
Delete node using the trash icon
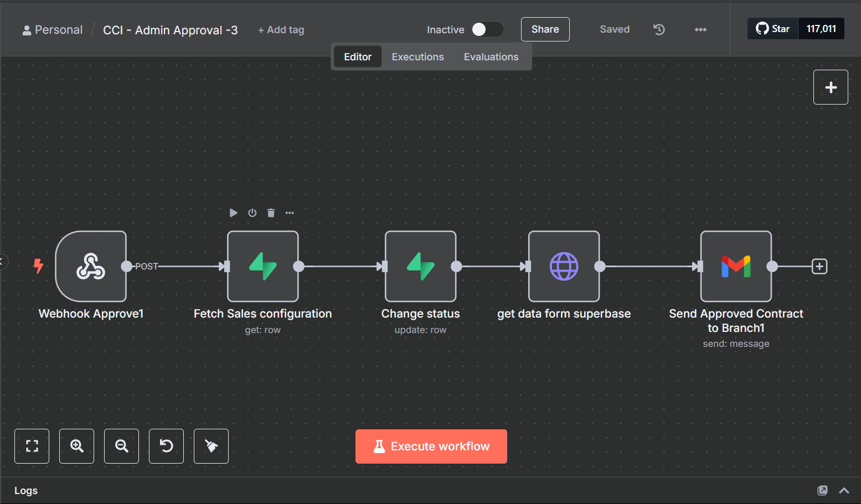pos(271,213)
